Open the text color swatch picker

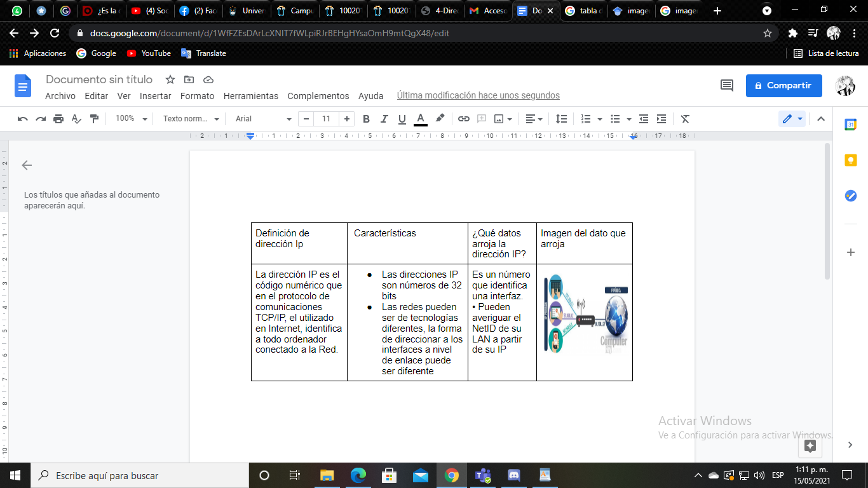point(421,119)
